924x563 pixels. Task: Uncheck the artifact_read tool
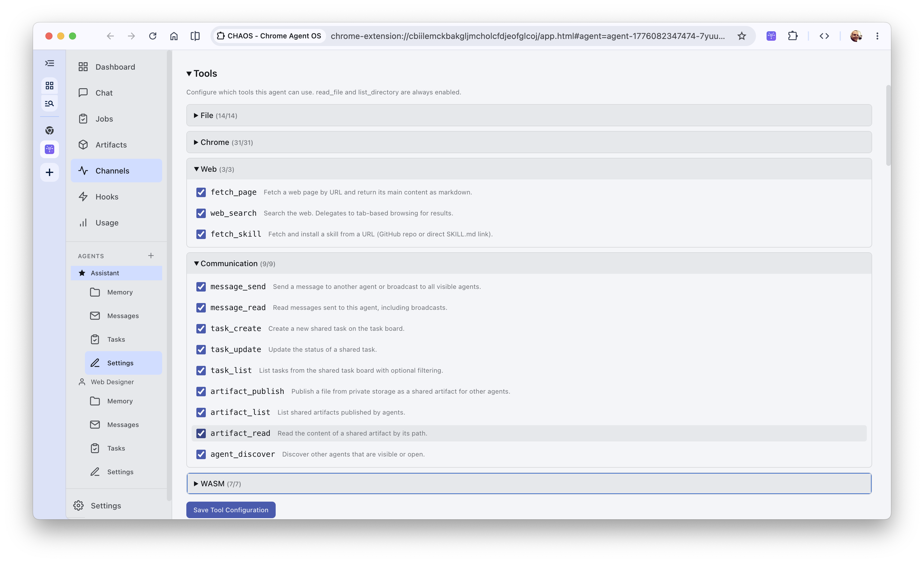coord(201,433)
